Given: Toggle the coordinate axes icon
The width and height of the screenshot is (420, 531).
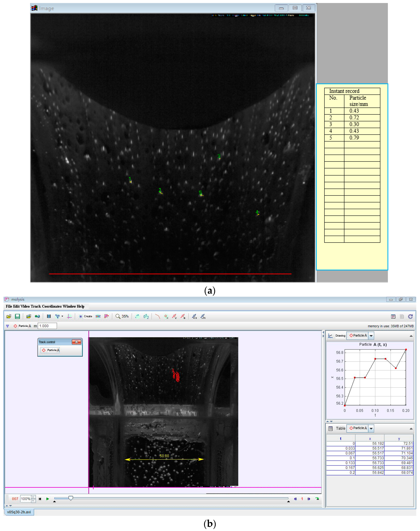Looking at the screenshot, I should click(70, 316).
